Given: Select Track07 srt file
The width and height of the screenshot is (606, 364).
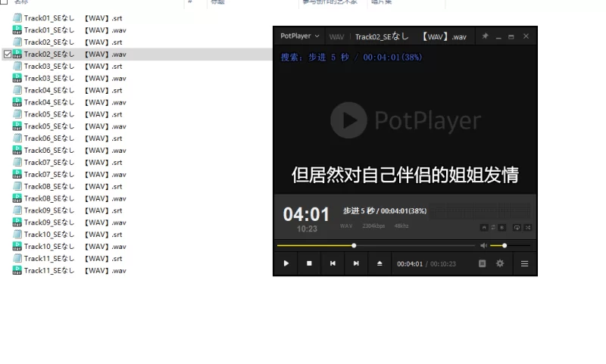Looking at the screenshot, I should click(73, 163).
